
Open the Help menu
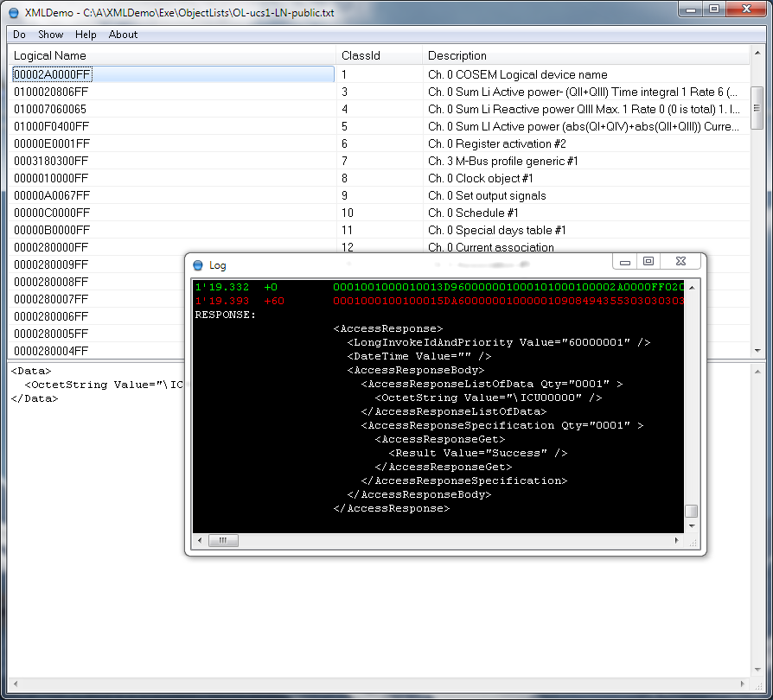tap(86, 35)
